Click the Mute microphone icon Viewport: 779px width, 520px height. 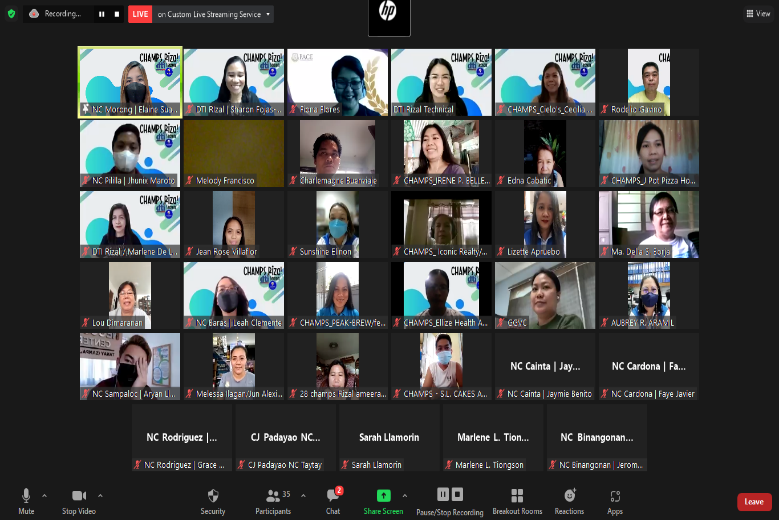pos(26,495)
